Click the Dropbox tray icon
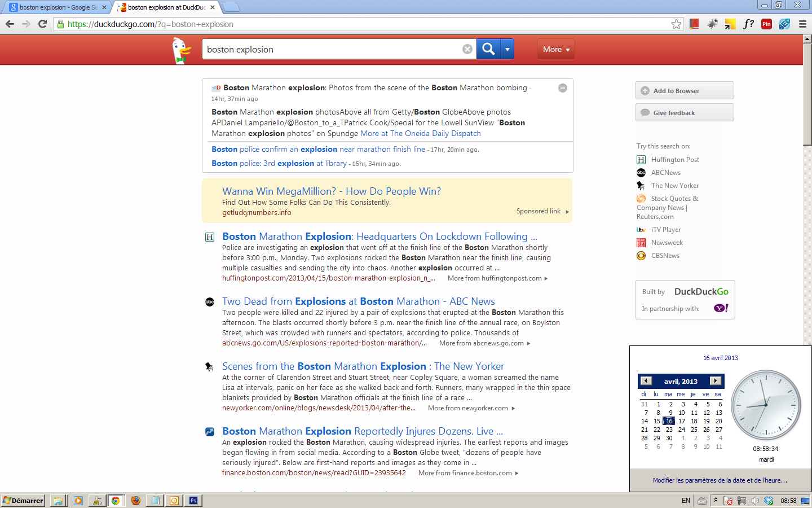The height and width of the screenshot is (508, 812). pos(769,501)
